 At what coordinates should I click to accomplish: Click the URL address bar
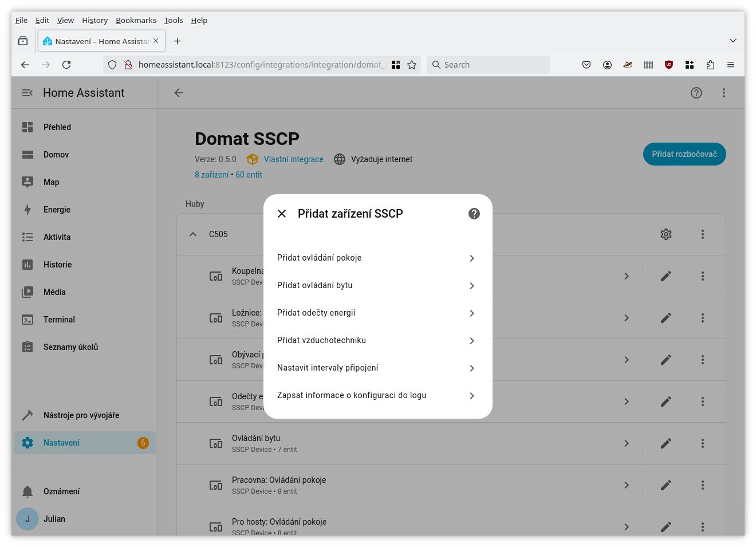click(x=261, y=65)
